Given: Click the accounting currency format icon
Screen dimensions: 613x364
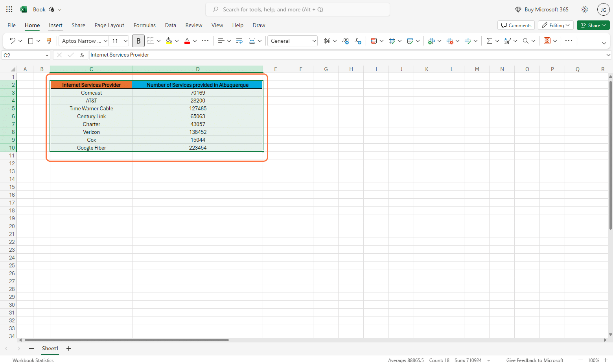Looking at the screenshot, I should 327,41.
